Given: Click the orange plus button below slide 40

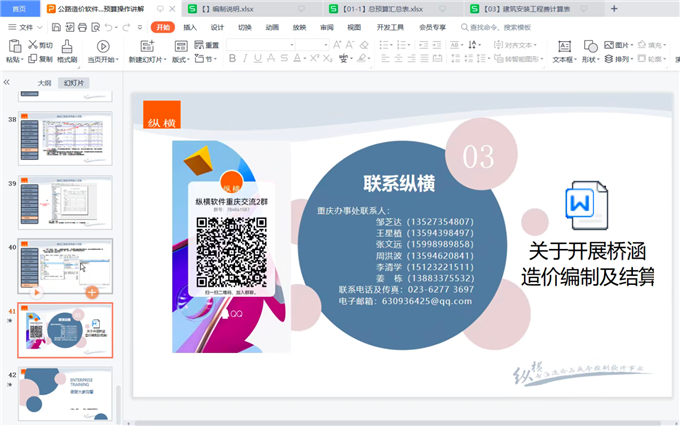Looking at the screenshot, I should (x=92, y=292).
